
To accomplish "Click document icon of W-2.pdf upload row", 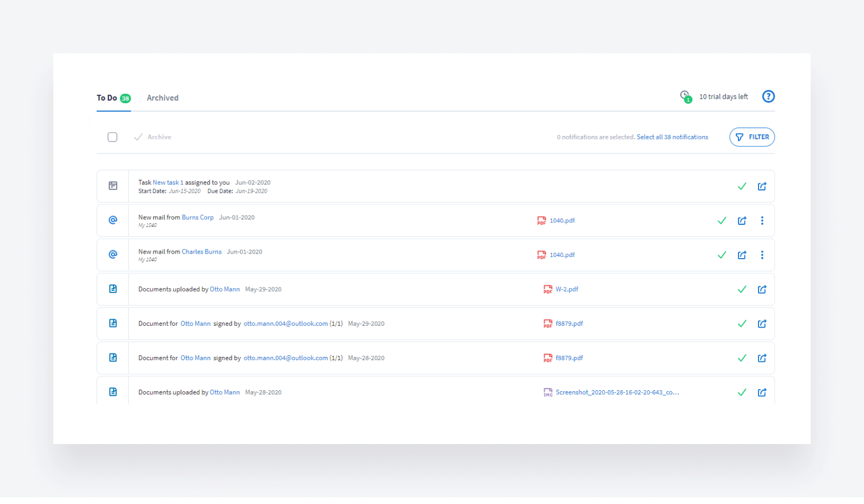I will point(113,289).
